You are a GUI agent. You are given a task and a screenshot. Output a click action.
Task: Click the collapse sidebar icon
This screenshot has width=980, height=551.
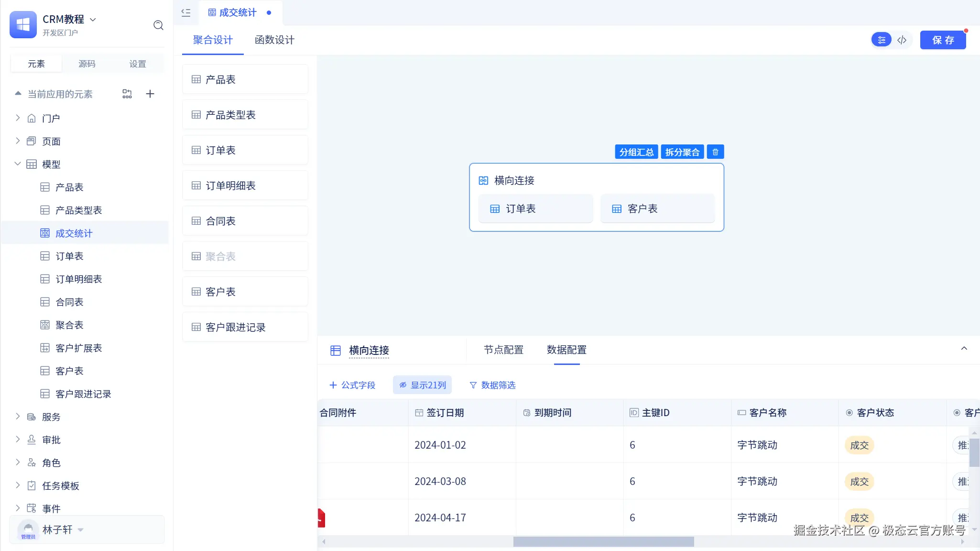click(186, 13)
